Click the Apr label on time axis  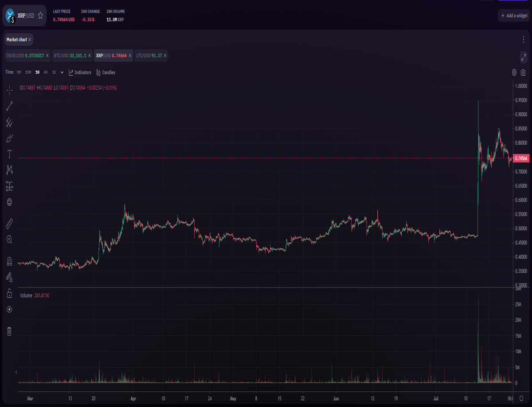tap(133, 399)
